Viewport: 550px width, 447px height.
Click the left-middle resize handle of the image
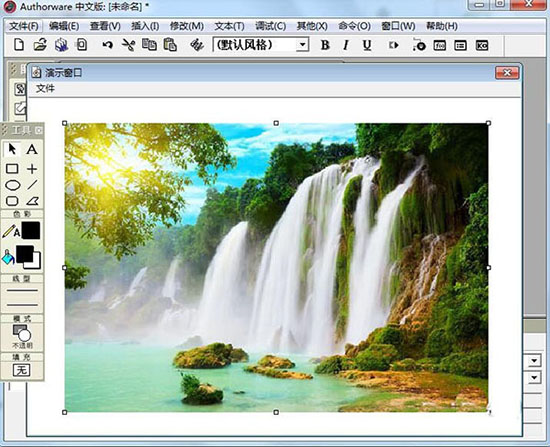point(65,268)
